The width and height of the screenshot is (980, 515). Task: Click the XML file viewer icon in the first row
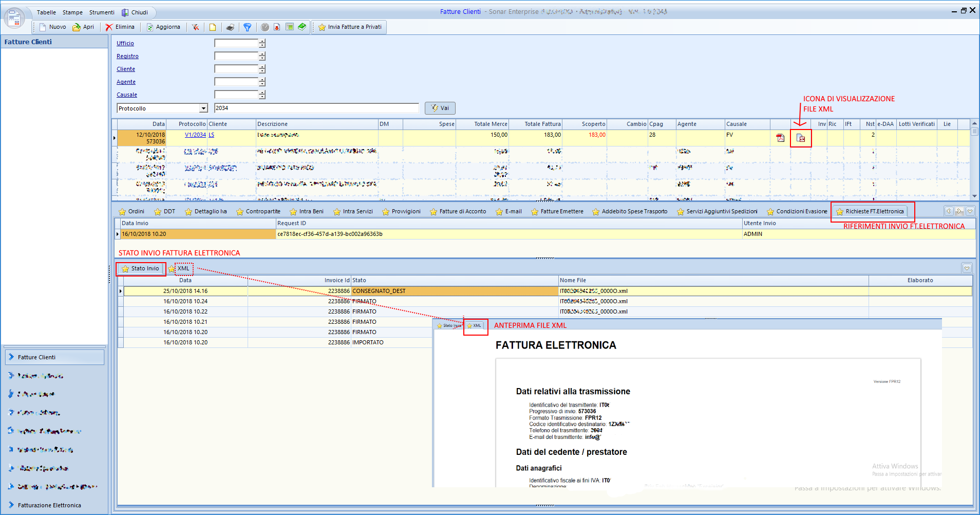coord(800,138)
